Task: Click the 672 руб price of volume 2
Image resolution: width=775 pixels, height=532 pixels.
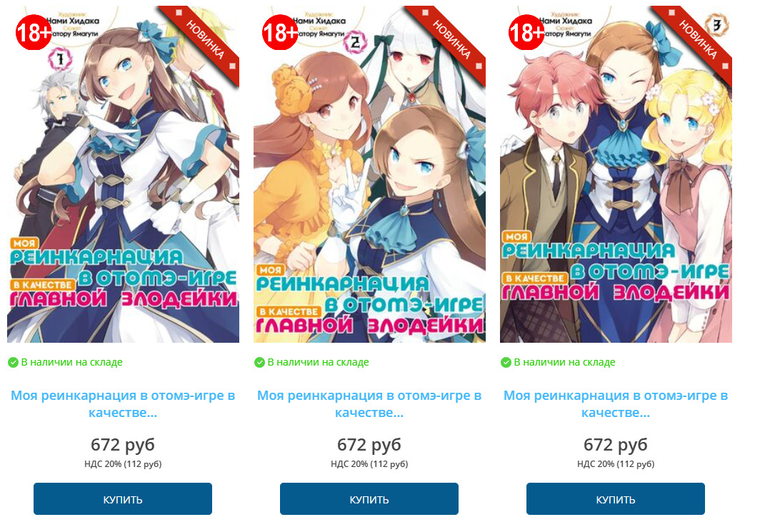Action: tap(369, 445)
